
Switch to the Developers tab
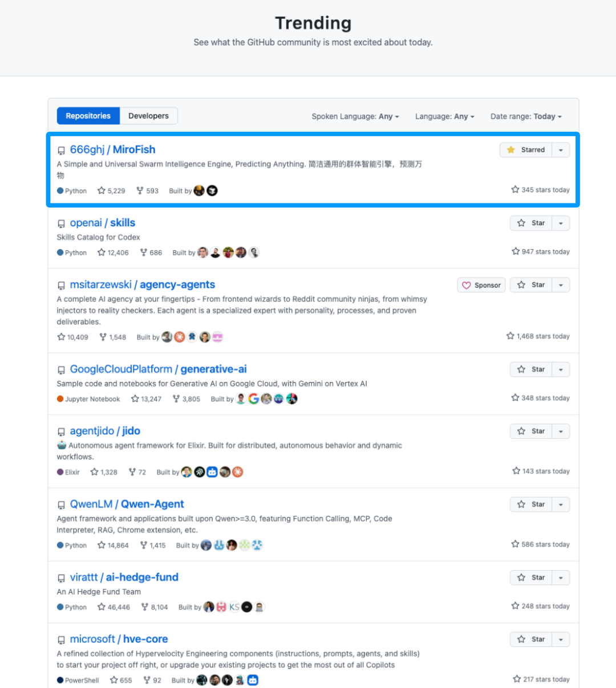click(x=148, y=116)
